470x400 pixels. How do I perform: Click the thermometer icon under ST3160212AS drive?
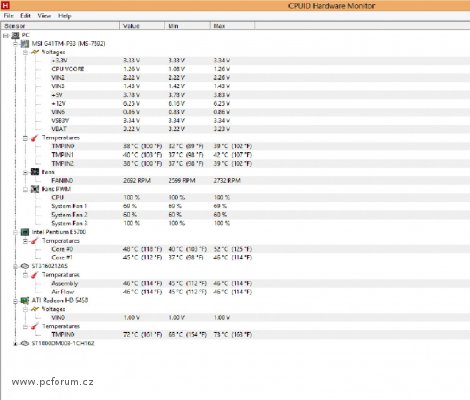pyautogui.click(x=35, y=275)
